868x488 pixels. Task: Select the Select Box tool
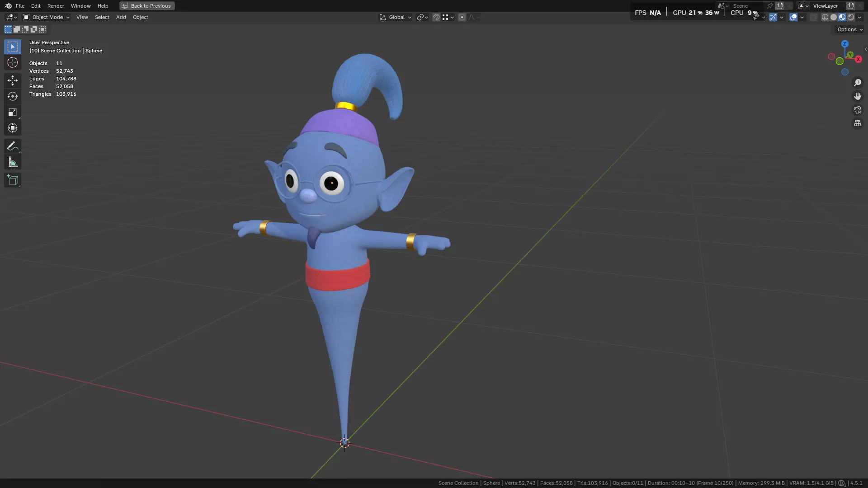click(x=13, y=47)
